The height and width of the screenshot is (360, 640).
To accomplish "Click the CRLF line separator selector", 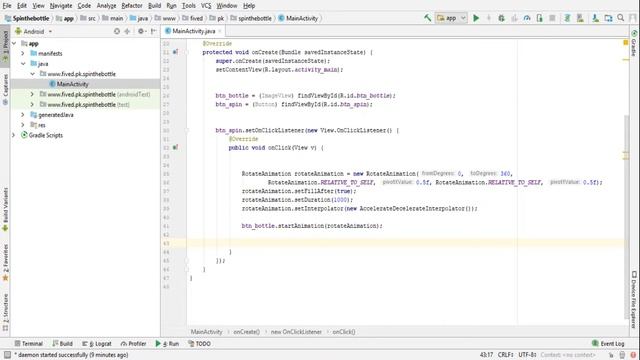I will tap(505, 355).
